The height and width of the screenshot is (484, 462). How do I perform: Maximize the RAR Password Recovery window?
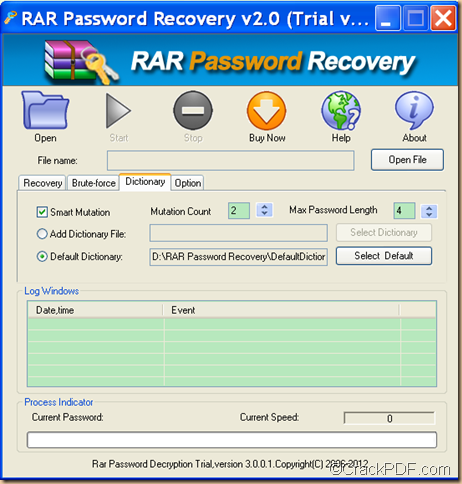tap(415, 18)
